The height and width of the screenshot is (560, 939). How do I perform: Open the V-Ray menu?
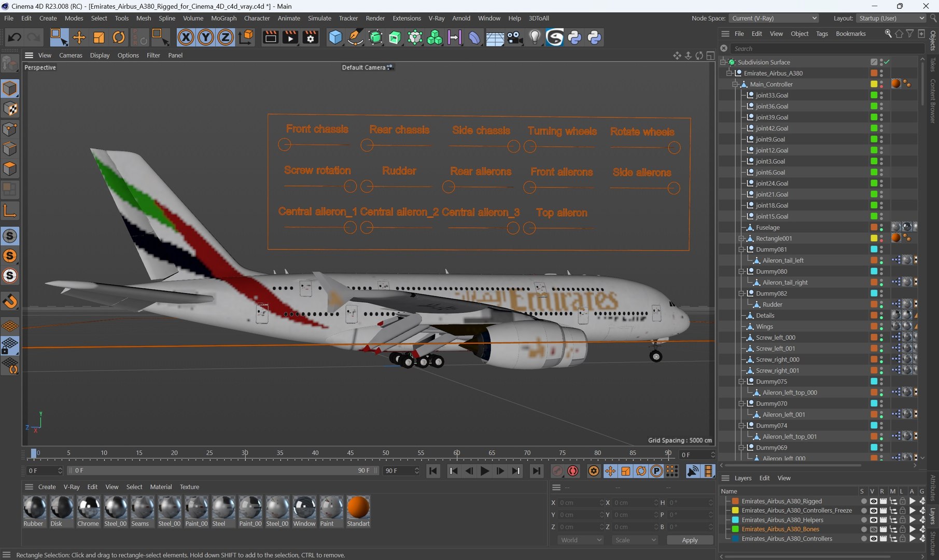click(x=437, y=18)
